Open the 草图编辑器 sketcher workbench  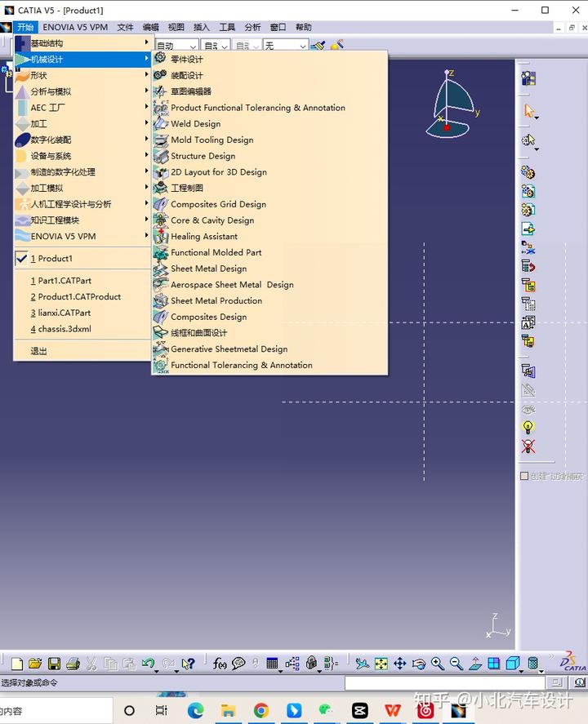269,91
